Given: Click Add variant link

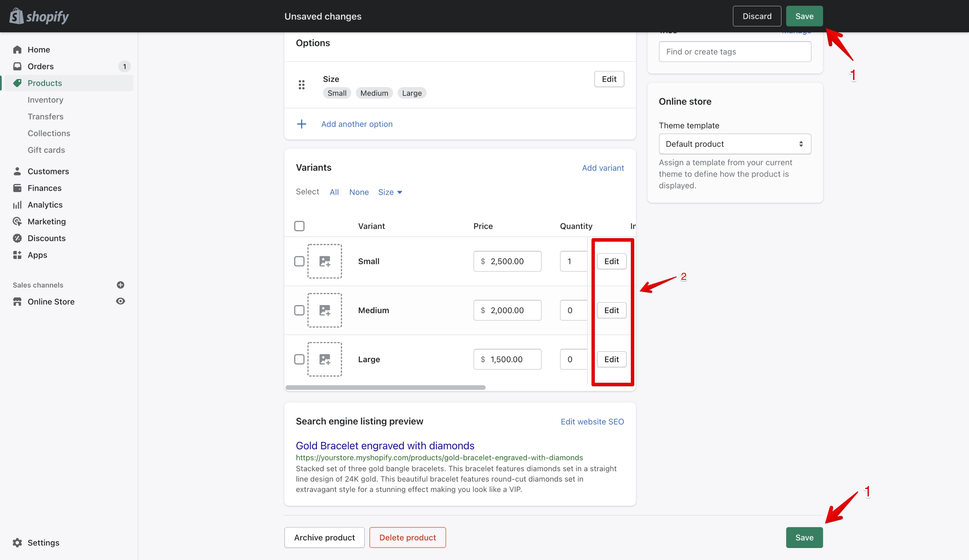Looking at the screenshot, I should click(x=603, y=167).
